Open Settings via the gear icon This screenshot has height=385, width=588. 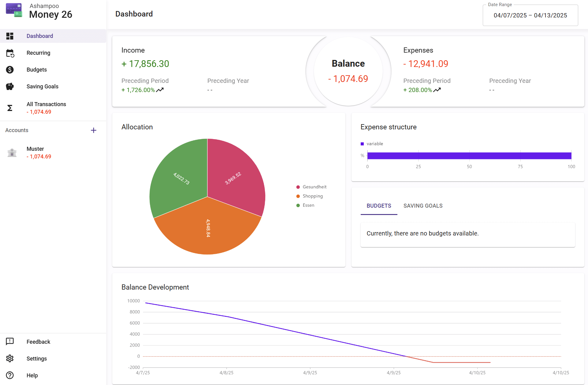[10, 358]
